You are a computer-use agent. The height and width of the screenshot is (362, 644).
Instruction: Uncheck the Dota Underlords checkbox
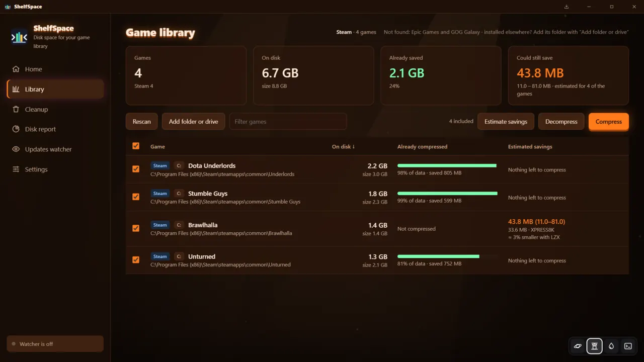click(136, 169)
